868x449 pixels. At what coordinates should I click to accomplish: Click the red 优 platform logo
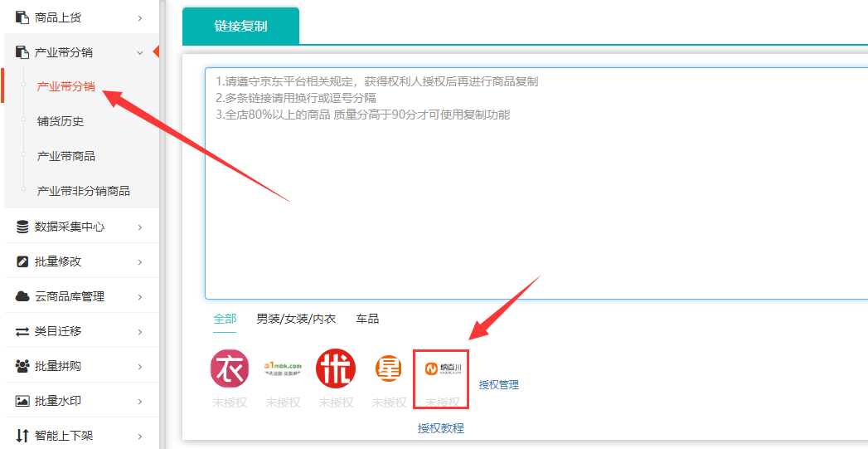pyautogui.click(x=336, y=369)
